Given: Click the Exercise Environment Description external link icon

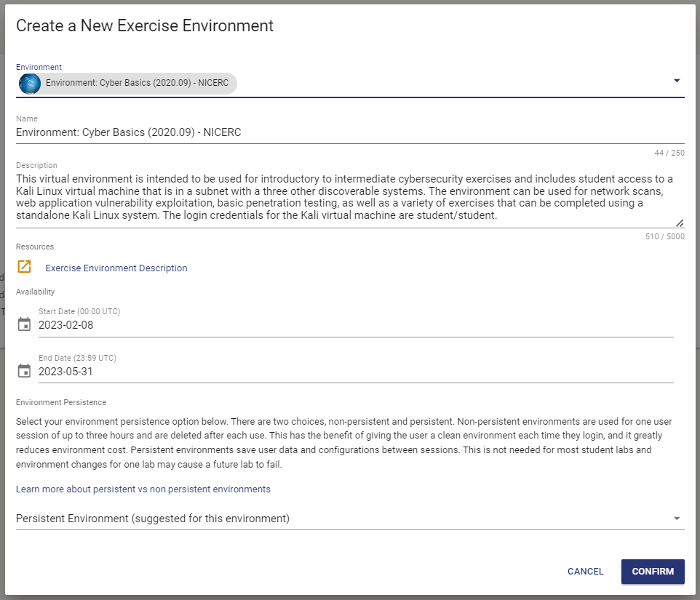Looking at the screenshot, I should (x=24, y=267).
